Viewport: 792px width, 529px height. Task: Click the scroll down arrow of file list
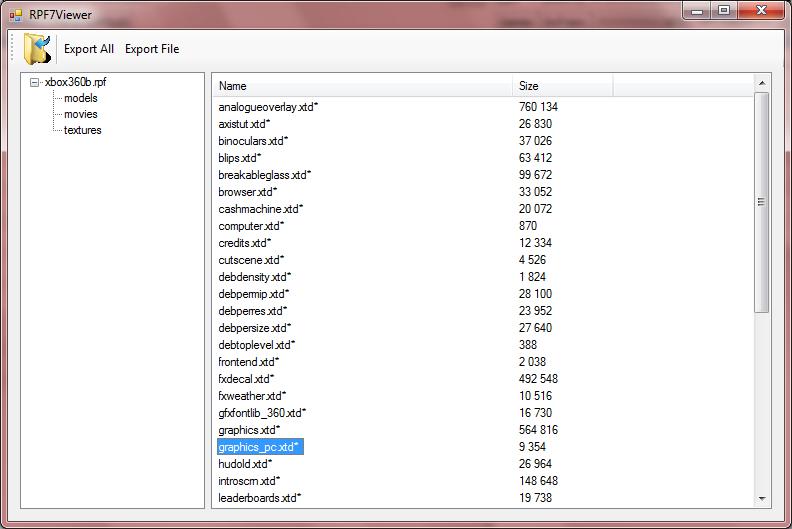tap(762, 499)
